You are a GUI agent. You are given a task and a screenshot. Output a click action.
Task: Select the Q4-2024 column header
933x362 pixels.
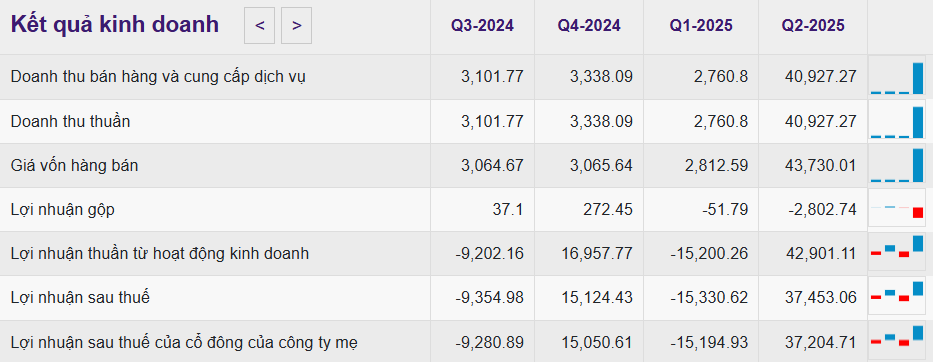tap(589, 26)
